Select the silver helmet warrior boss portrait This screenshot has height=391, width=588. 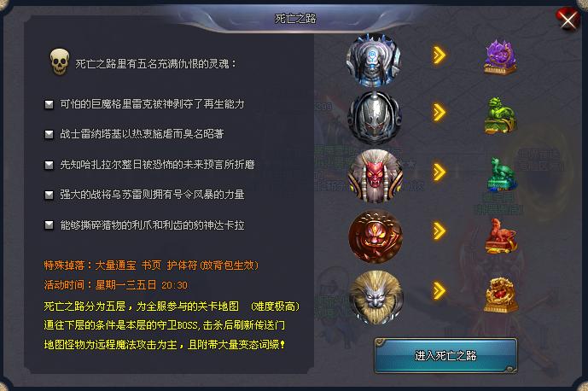[x=375, y=118]
